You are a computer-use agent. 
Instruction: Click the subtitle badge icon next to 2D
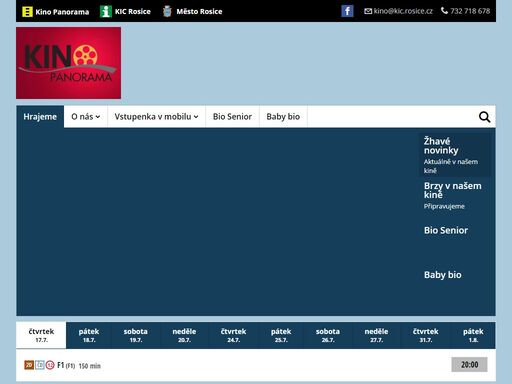[x=40, y=365]
